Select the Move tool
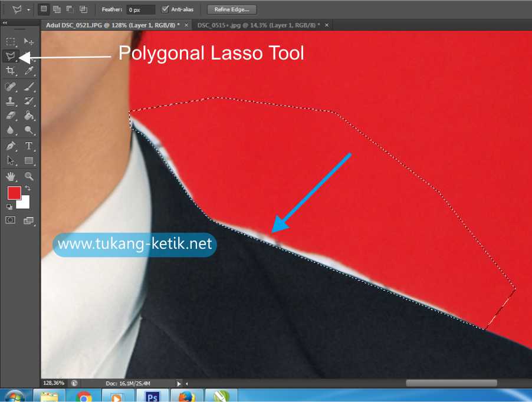 pyautogui.click(x=27, y=42)
